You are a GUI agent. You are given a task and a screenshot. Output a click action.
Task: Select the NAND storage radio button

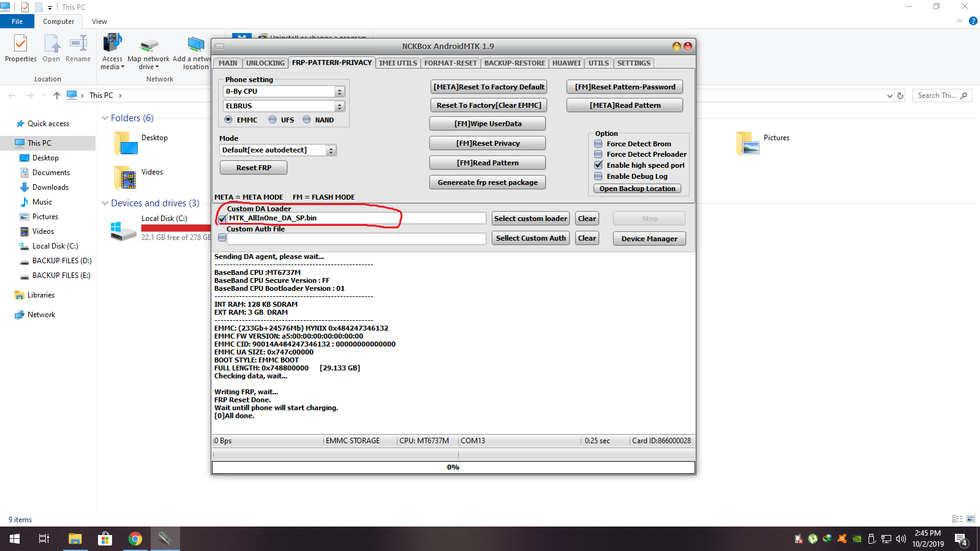307,120
